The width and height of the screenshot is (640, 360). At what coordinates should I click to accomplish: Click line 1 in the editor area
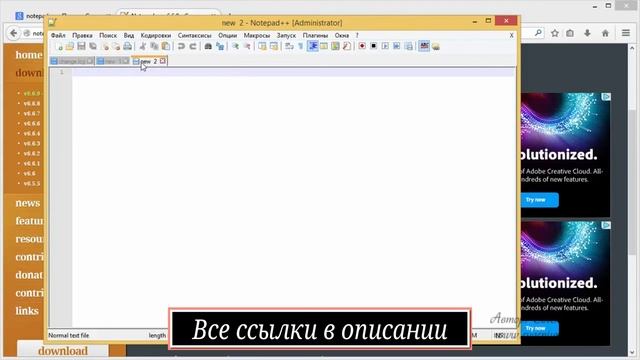click(293, 72)
